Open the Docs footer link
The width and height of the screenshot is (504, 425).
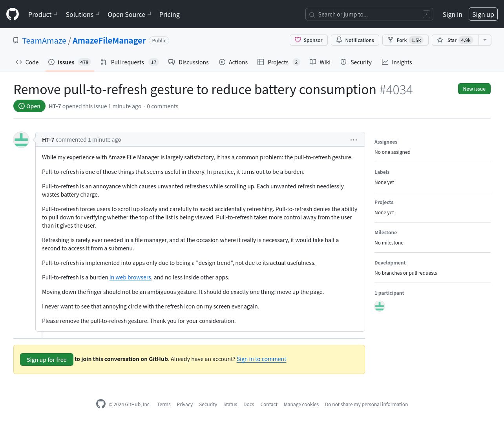tap(249, 405)
